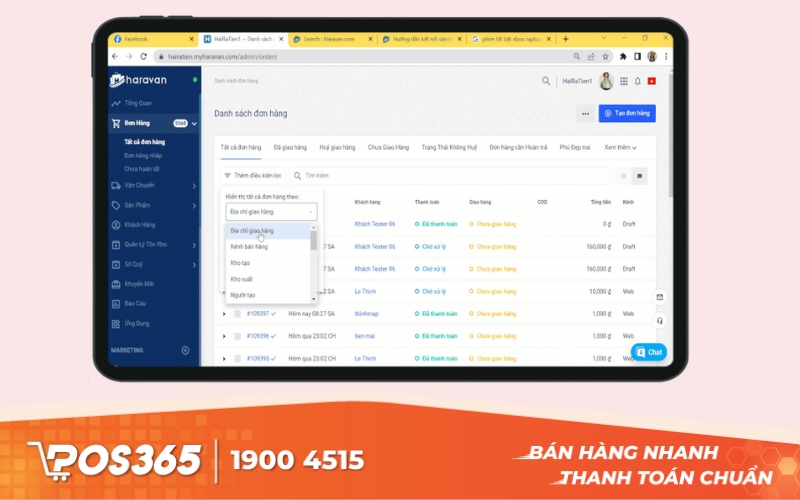The image size is (800, 500).
Task: Choose Người tạo in the dropdown list
Action: (268, 295)
